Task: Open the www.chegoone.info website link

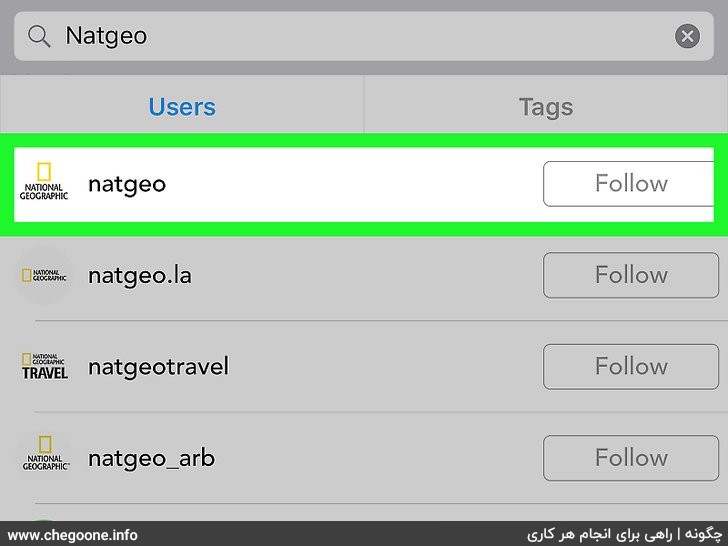Action: pos(73,535)
